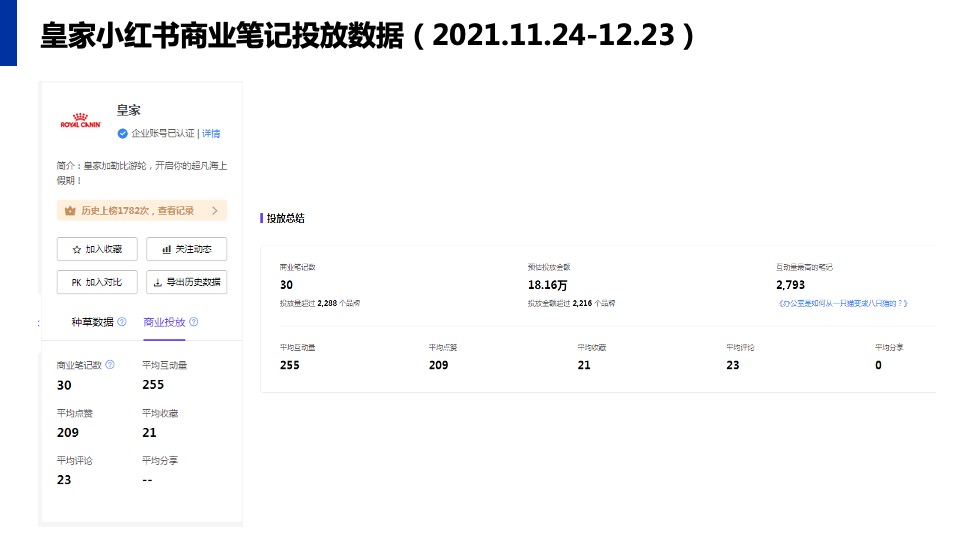The width and height of the screenshot is (960, 540).
Task: Click the bar chart icon in the 关注动态 button
Action: (x=167, y=250)
